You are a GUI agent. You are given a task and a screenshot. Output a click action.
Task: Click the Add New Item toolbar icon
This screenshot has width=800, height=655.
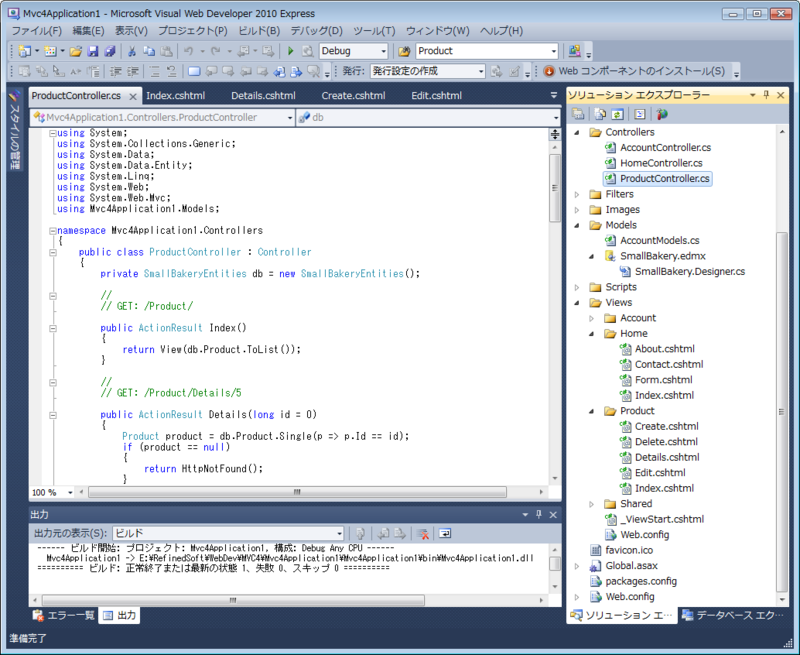[x=50, y=51]
